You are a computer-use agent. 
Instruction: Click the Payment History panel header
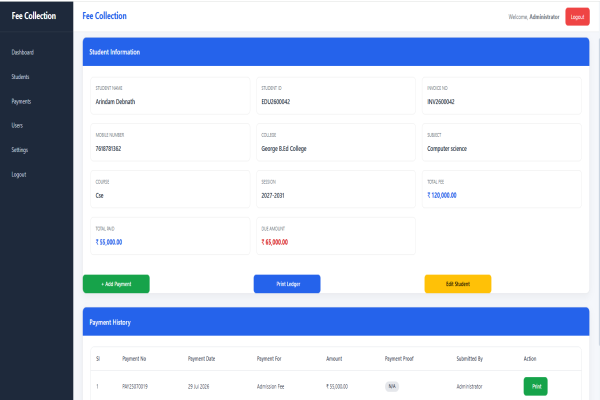[x=336, y=322]
